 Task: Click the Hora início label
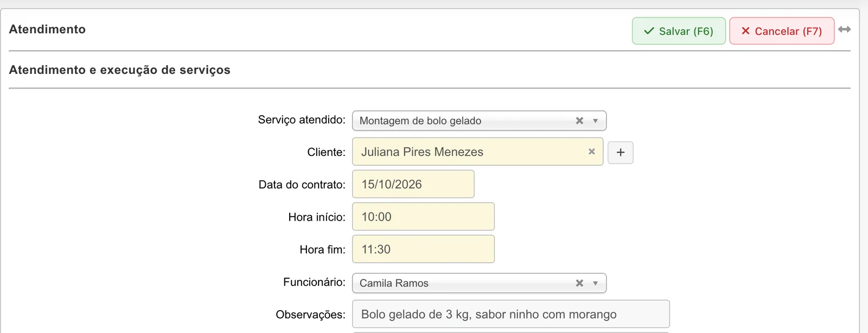click(x=317, y=217)
